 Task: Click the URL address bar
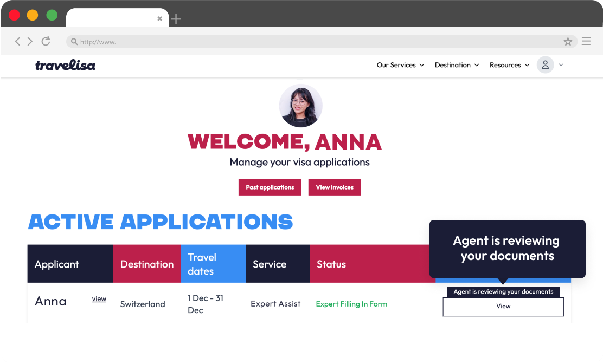pos(315,42)
